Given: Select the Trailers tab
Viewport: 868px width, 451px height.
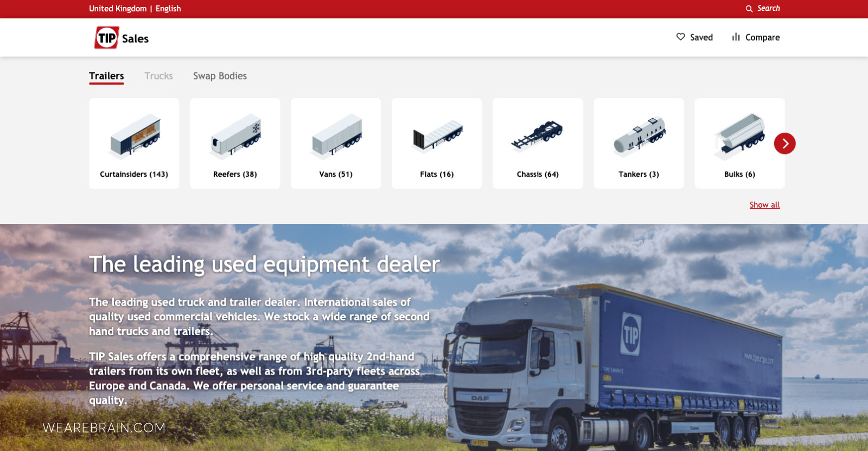Looking at the screenshot, I should coord(106,76).
